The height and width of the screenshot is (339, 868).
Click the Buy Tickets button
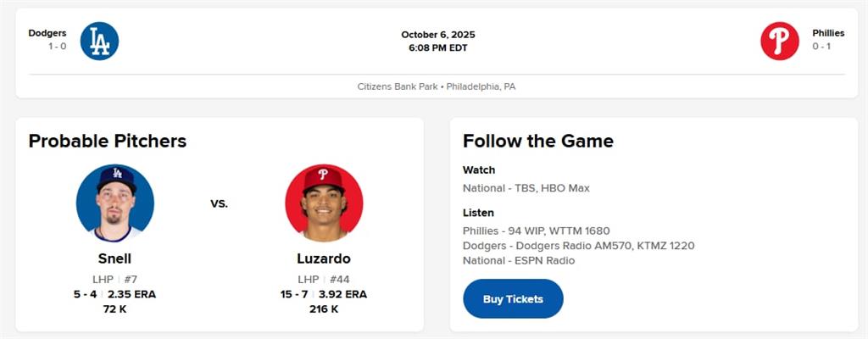click(513, 299)
